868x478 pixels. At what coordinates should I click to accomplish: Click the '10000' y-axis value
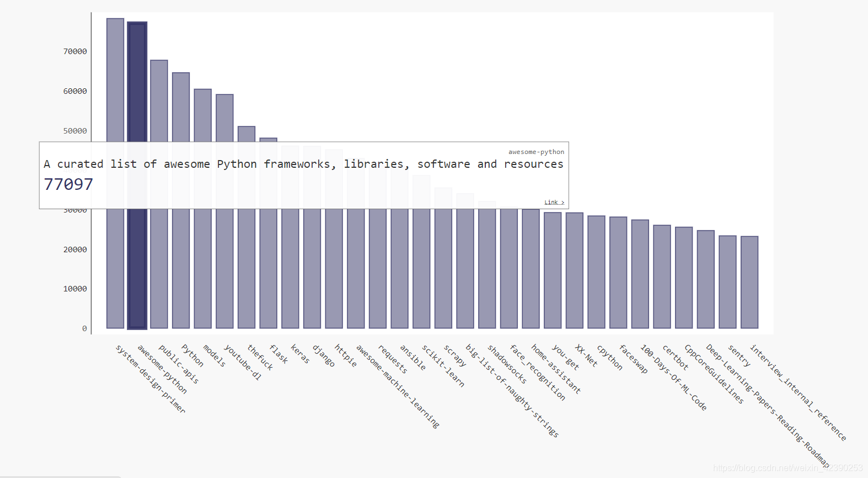coord(75,289)
